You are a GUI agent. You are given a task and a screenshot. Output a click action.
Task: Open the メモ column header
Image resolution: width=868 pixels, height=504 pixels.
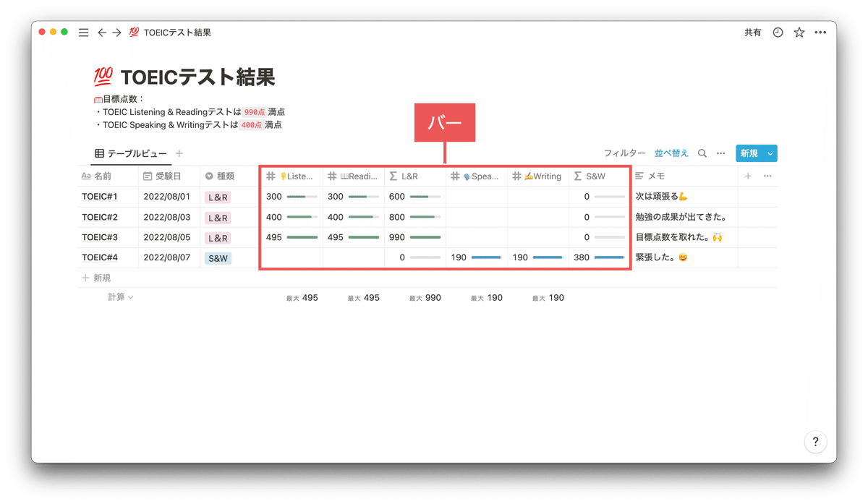[x=684, y=176]
